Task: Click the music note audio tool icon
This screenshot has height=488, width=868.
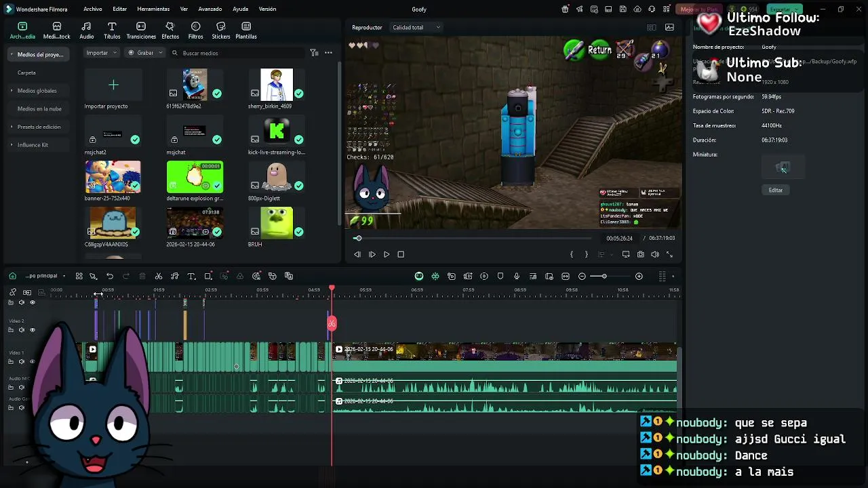Action: point(175,276)
